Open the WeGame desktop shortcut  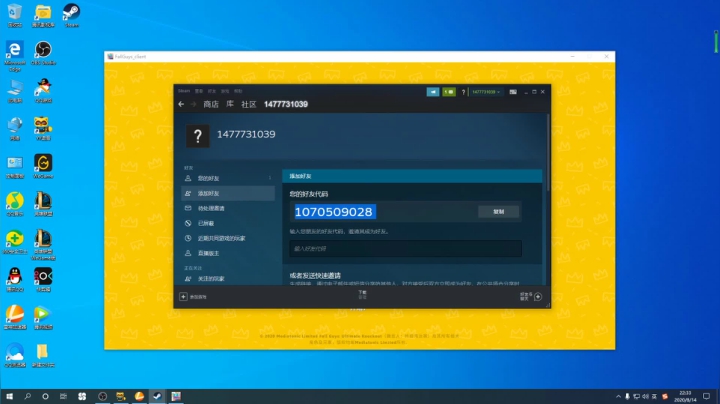click(43, 166)
